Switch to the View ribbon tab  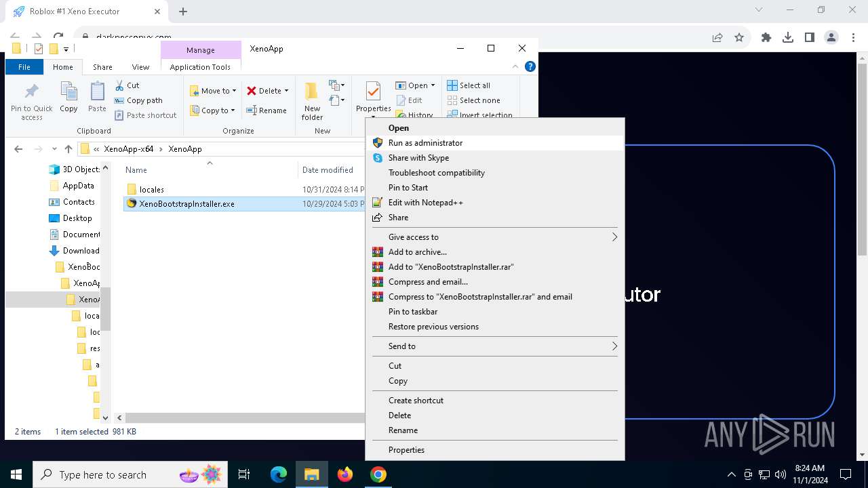pyautogui.click(x=140, y=67)
